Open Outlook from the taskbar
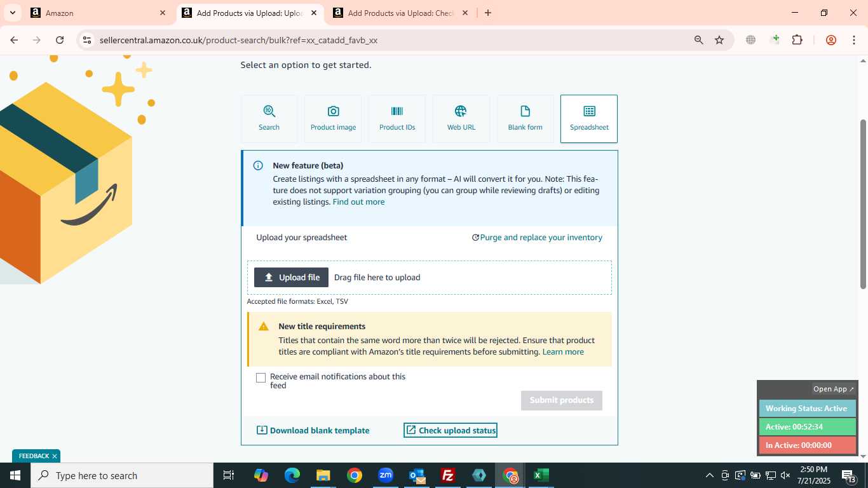 click(417, 475)
